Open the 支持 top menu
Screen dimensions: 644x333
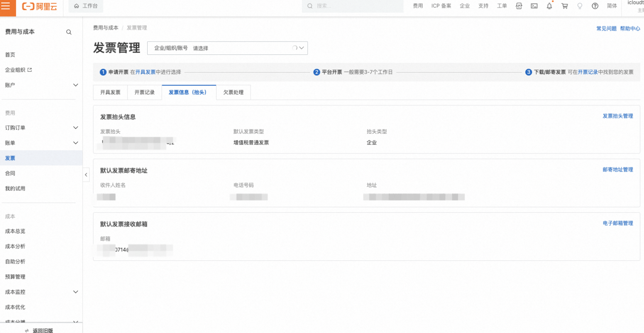click(x=483, y=6)
